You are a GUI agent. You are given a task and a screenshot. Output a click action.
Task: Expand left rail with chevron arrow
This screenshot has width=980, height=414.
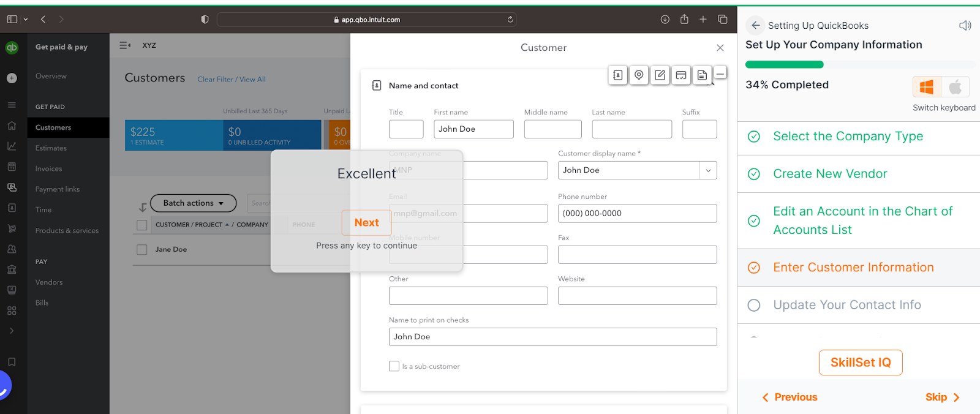[x=12, y=331]
